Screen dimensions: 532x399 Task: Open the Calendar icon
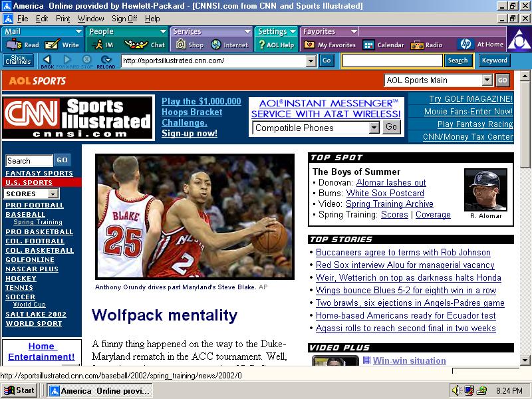click(368, 45)
